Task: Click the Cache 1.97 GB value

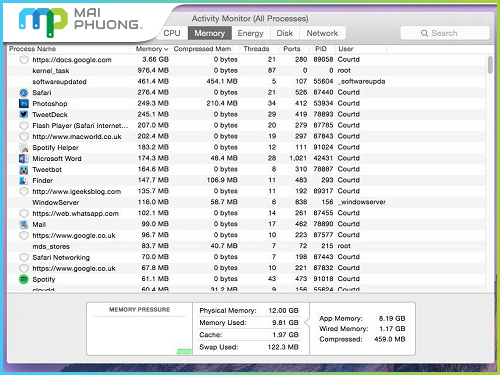Action: click(x=285, y=335)
